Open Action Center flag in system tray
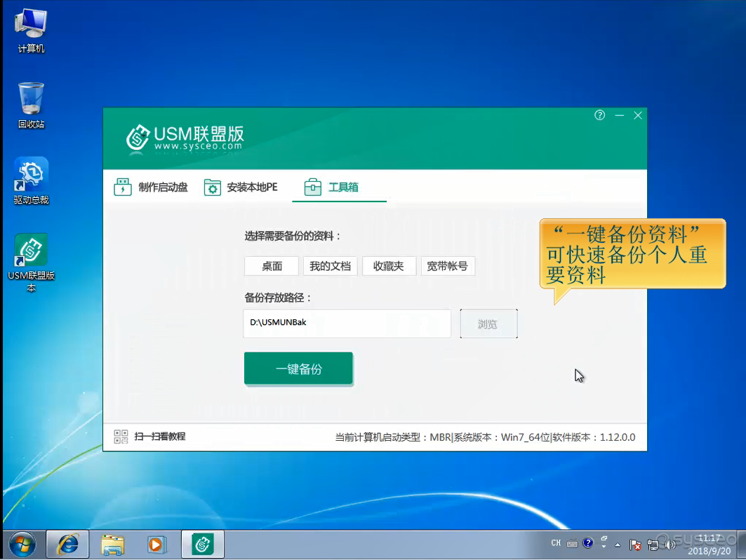Viewport: 746px width, 560px height. click(634, 544)
